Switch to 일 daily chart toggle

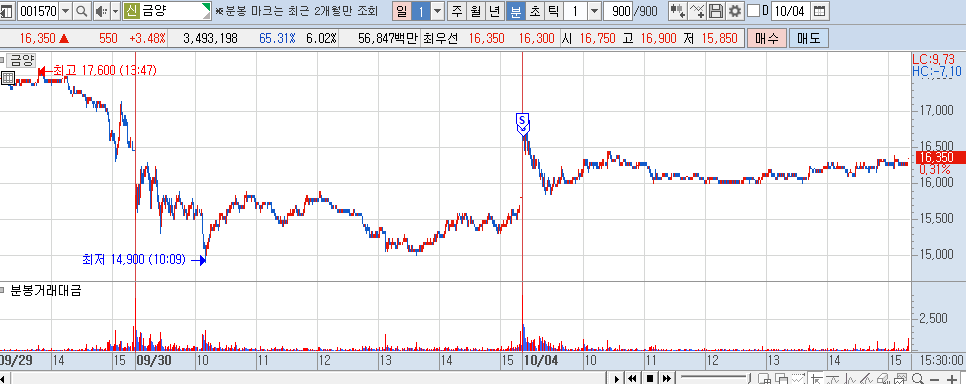pos(401,10)
